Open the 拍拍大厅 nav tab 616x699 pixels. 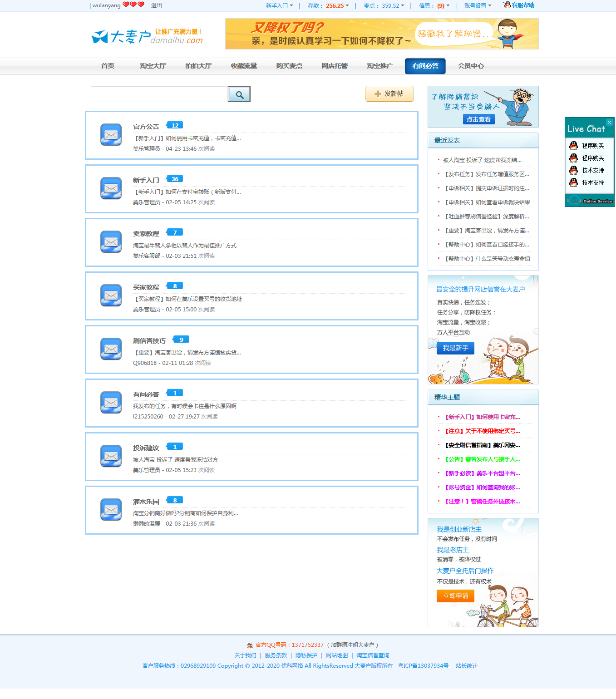coord(198,66)
